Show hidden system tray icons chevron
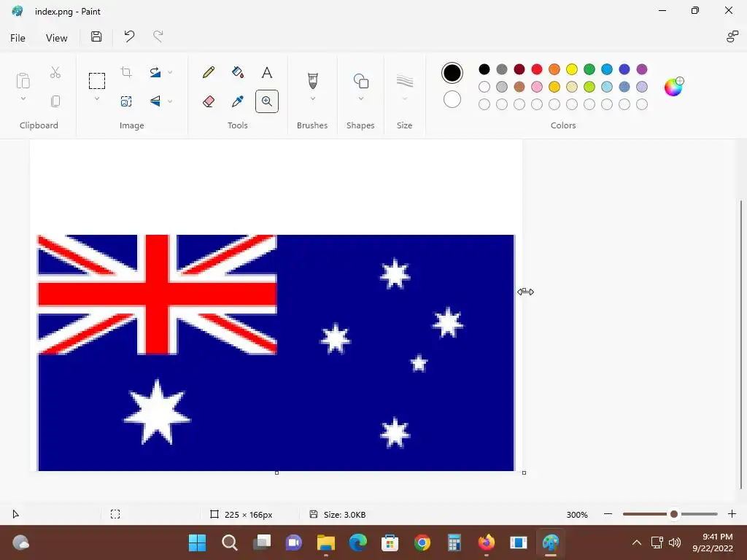 [636, 542]
